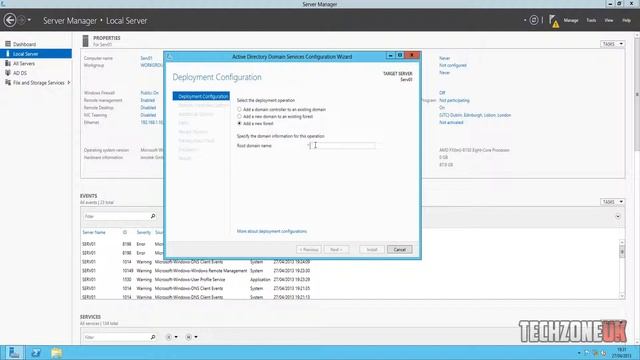Viewport: 640px width, 360px height.
Task: Click the taskbar clock
Action: click(x=621, y=353)
